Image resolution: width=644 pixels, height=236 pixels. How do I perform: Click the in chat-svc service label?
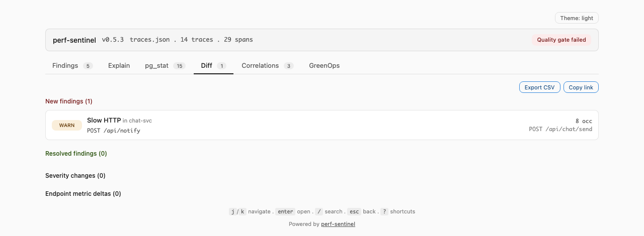coord(137,121)
